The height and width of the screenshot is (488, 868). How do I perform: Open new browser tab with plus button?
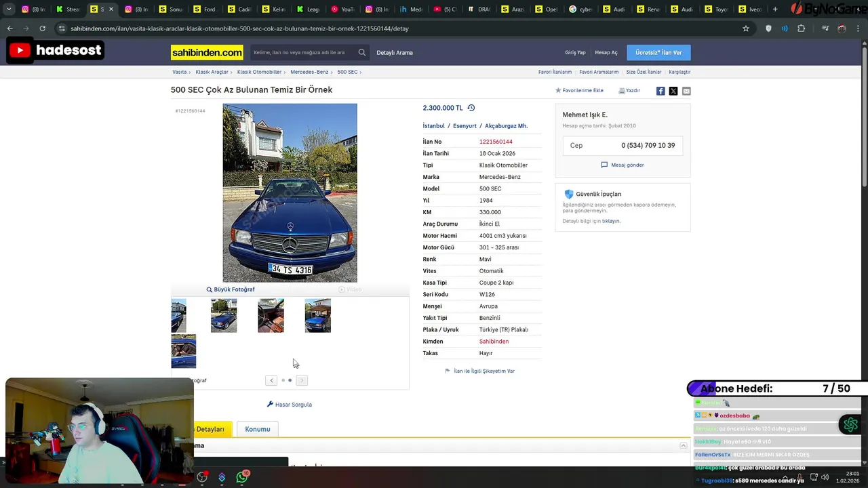click(x=775, y=9)
